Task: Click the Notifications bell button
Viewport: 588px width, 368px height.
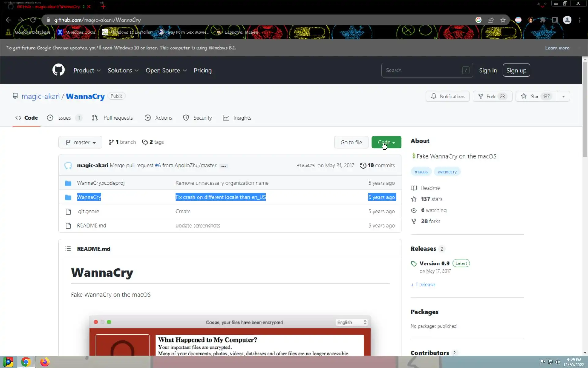Action: click(x=447, y=96)
